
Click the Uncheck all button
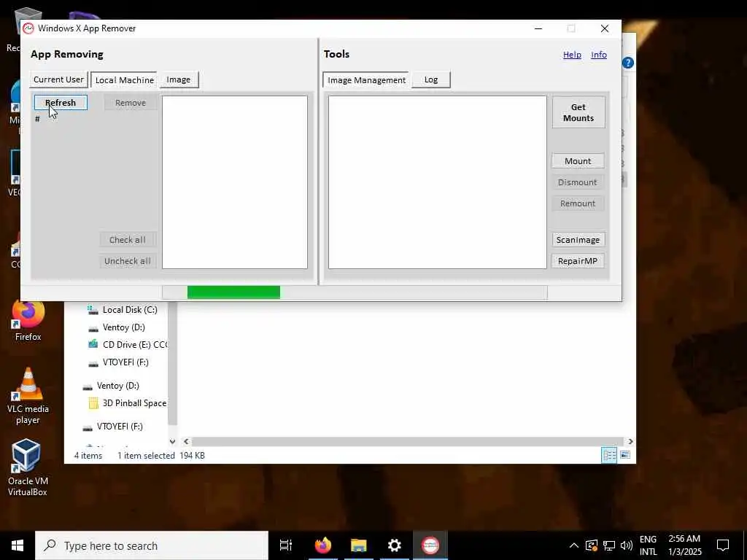128,261
